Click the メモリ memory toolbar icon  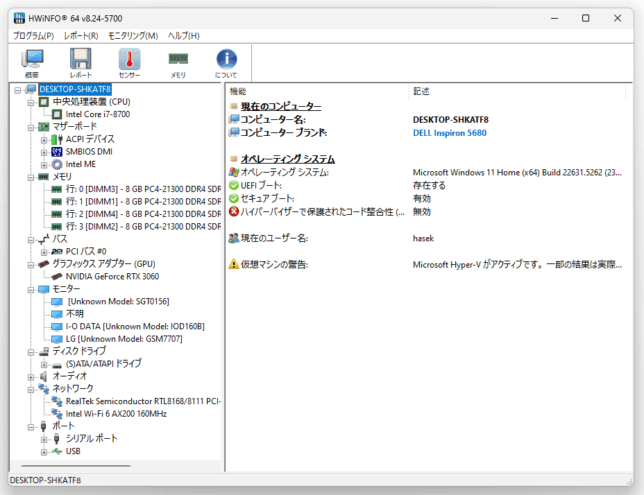[178, 63]
